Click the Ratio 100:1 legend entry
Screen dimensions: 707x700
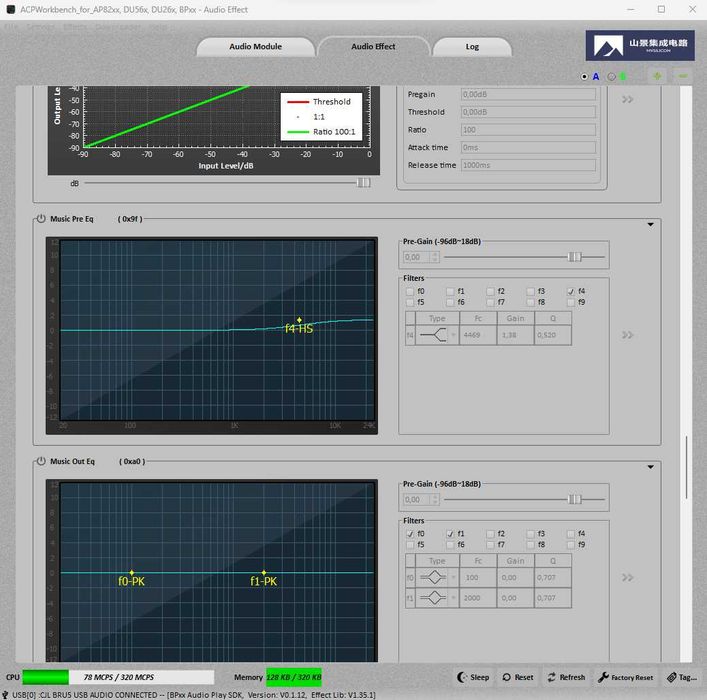(321, 132)
